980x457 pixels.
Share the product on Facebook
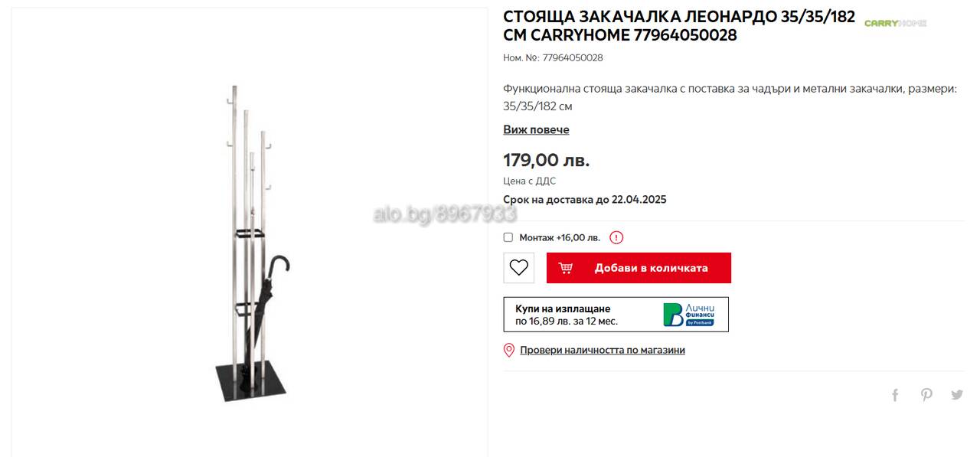[895, 395]
